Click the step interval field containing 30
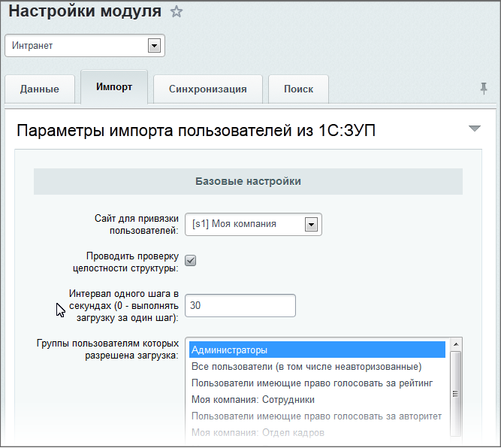Viewport: 501px width, 448px height. [x=240, y=306]
